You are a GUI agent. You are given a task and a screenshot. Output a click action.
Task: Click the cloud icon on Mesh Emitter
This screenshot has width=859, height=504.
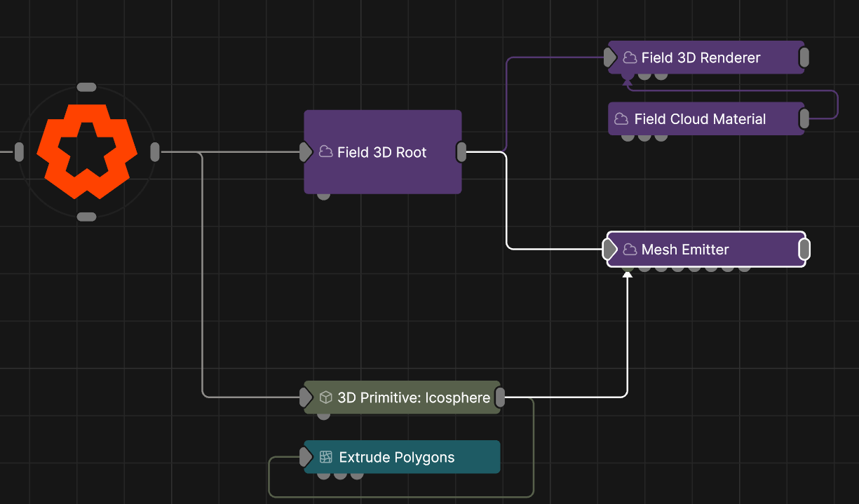[630, 250]
